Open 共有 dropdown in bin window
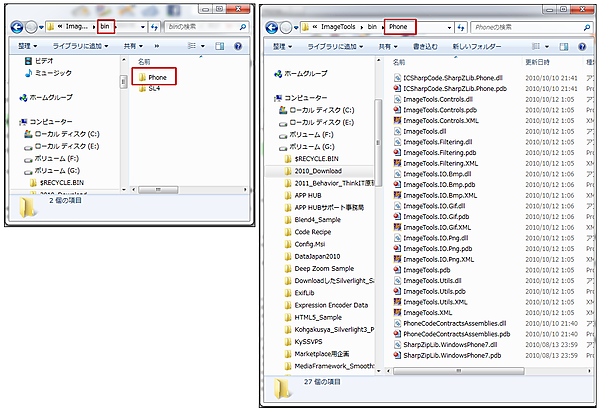 (x=133, y=46)
